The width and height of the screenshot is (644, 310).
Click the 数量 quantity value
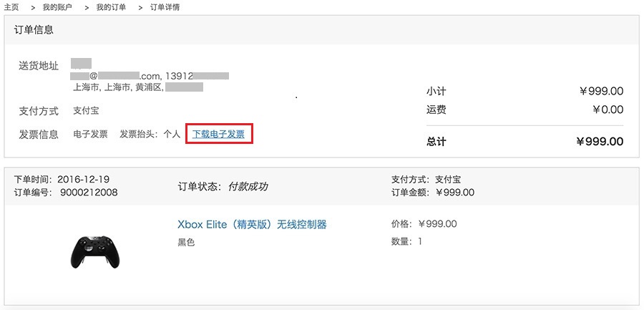(420, 241)
